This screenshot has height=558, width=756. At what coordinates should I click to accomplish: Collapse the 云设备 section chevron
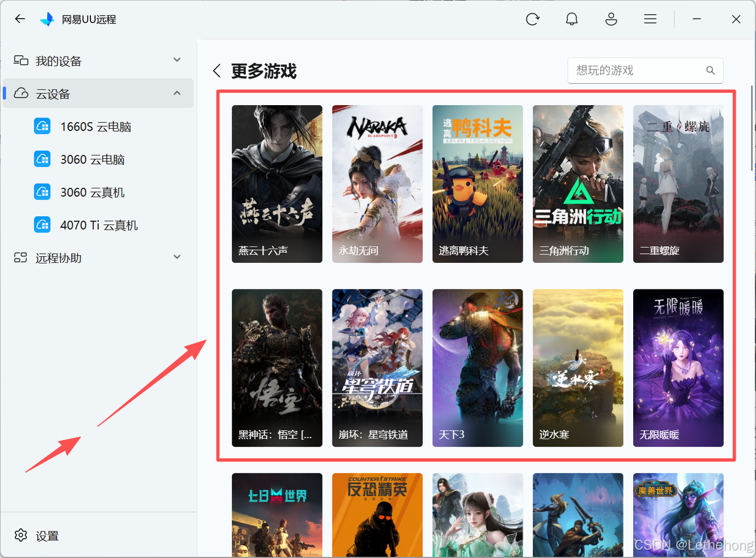point(177,93)
